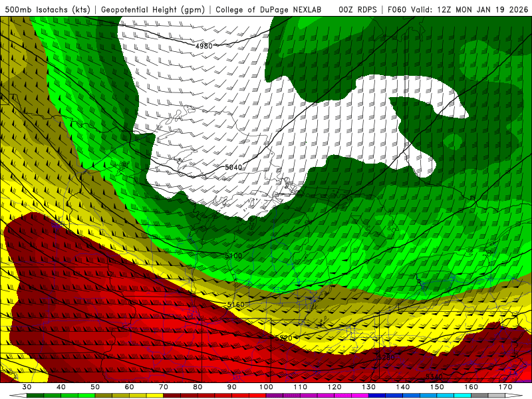
Task: Click the 160 value on the color scale
Action: tap(471, 387)
